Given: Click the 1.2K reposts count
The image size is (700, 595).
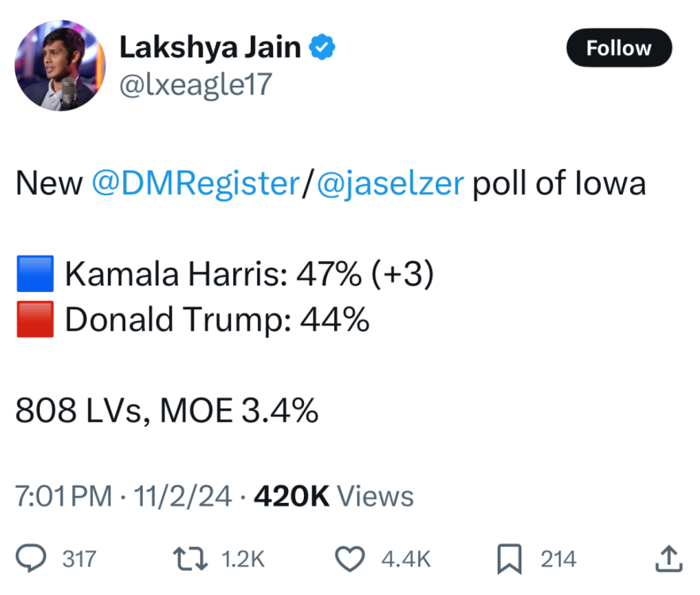Looking at the screenshot, I should (x=243, y=559).
